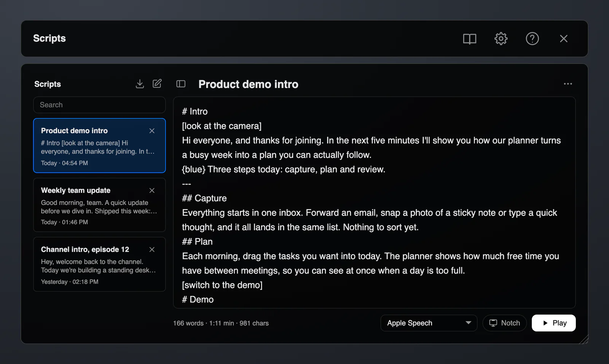Delete Weekly team update script
The width and height of the screenshot is (609, 364).
coord(152,191)
